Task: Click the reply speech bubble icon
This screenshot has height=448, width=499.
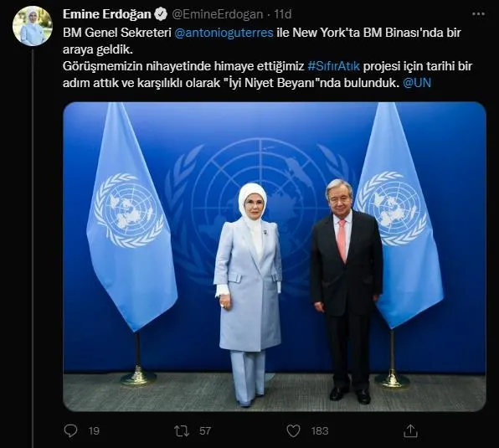Action: [x=70, y=430]
